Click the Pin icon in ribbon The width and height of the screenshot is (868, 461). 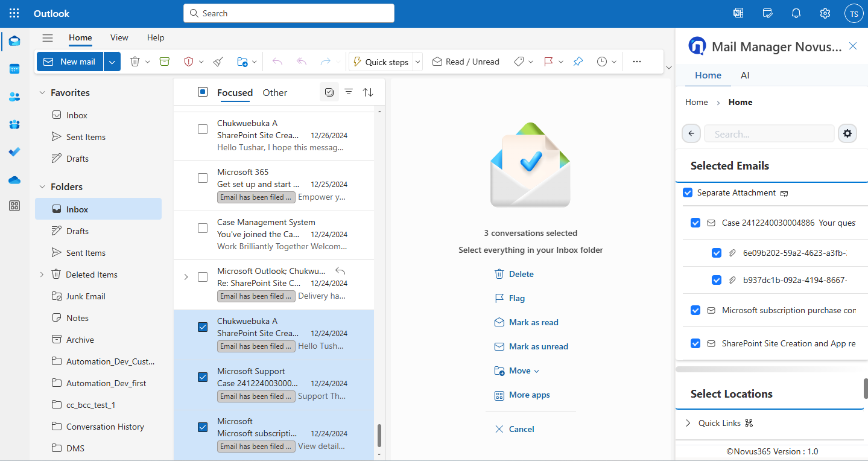[578, 62]
